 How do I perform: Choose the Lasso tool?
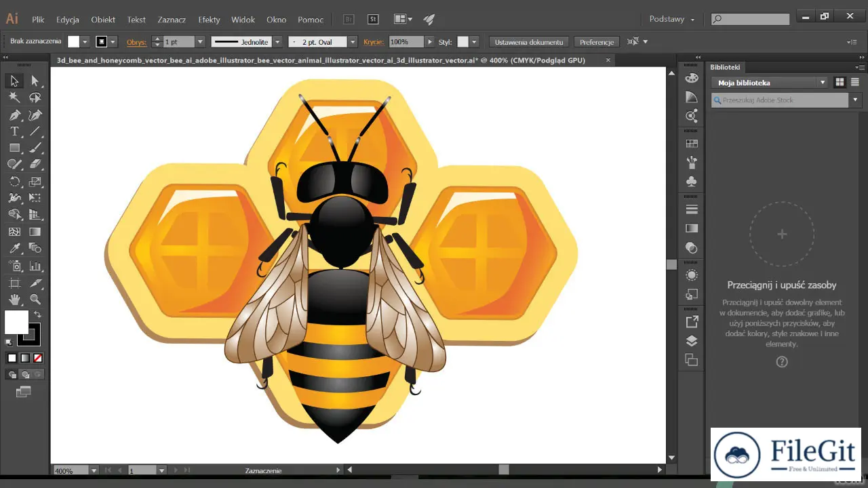tap(35, 98)
